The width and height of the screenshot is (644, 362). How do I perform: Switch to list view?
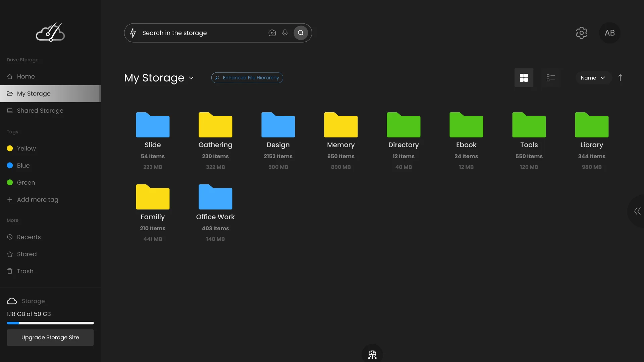[551, 78]
